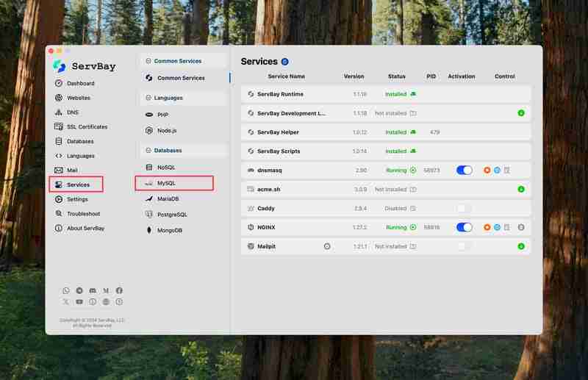Click the gear settings icon for NGINX
The width and height of the screenshot is (588, 380).
[521, 227]
